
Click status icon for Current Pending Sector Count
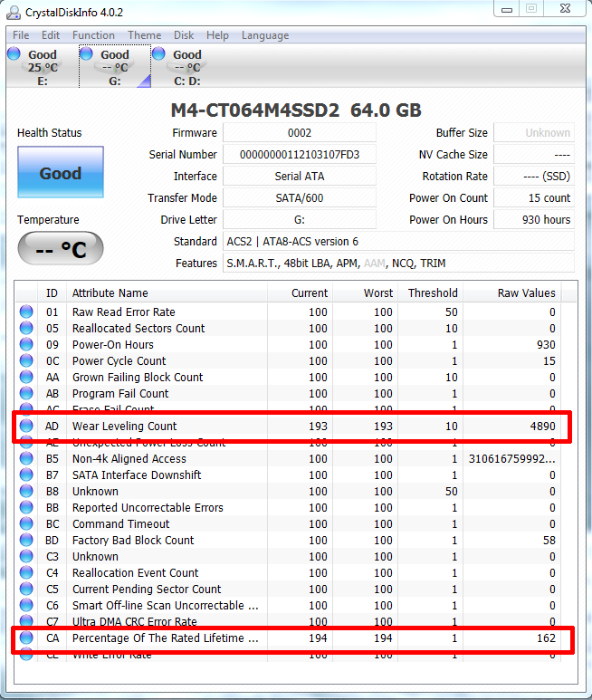pyautogui.click(x=26, y=589)
